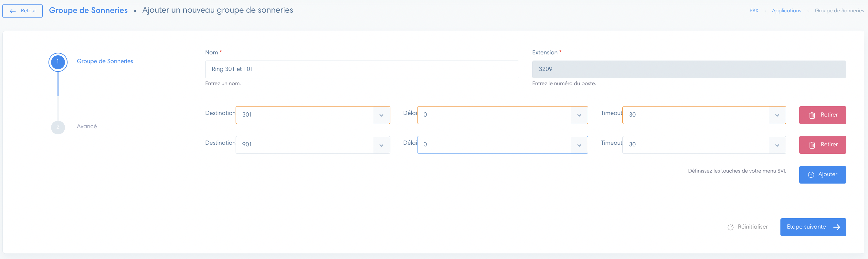Click 'Ajouter un nouveau groupe de sonneries' heading
This screenshot has height=259, width=868.
(217, 10)
